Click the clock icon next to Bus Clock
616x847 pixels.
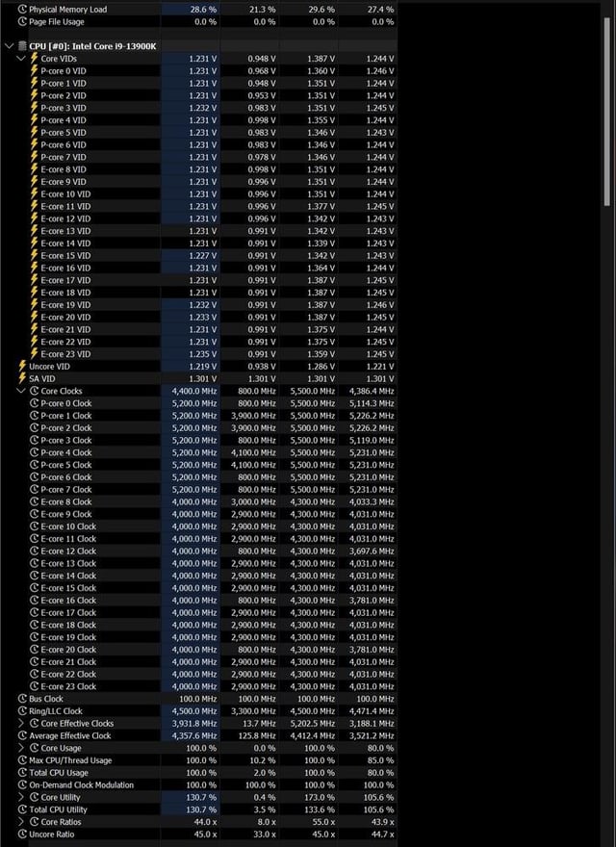pos(22,699)
